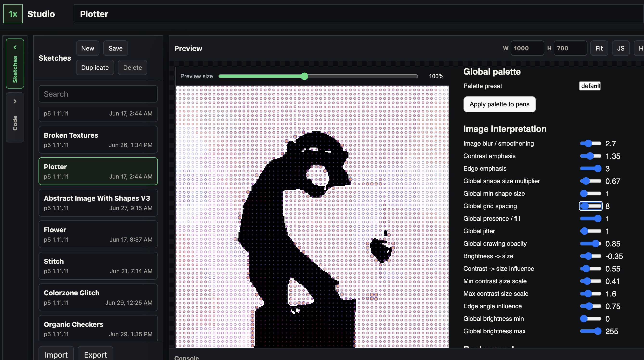Click the plotter preview canvas image
The width and height of the screenshot is (644, 360).
[x=312, y=217]
